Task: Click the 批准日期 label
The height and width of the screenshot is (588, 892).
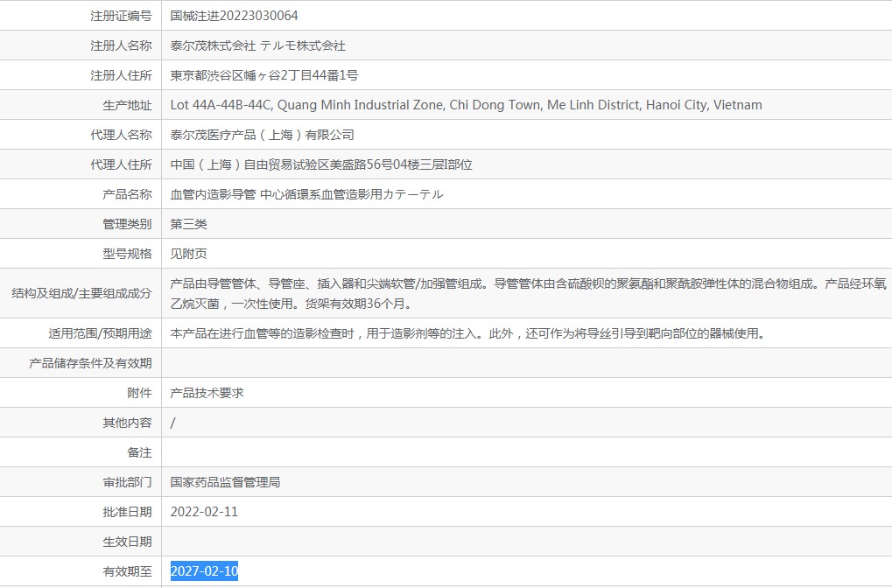Action: (127, 512)
